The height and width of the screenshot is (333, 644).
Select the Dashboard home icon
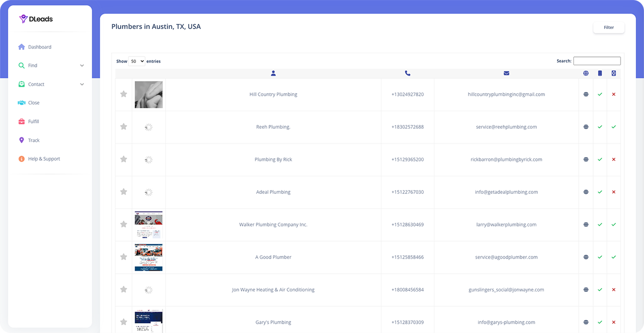point(21,47)
